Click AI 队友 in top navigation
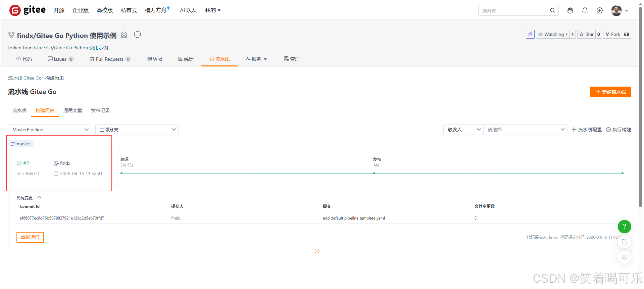Screen dimensions: 644x289 (x=189, y=10)
